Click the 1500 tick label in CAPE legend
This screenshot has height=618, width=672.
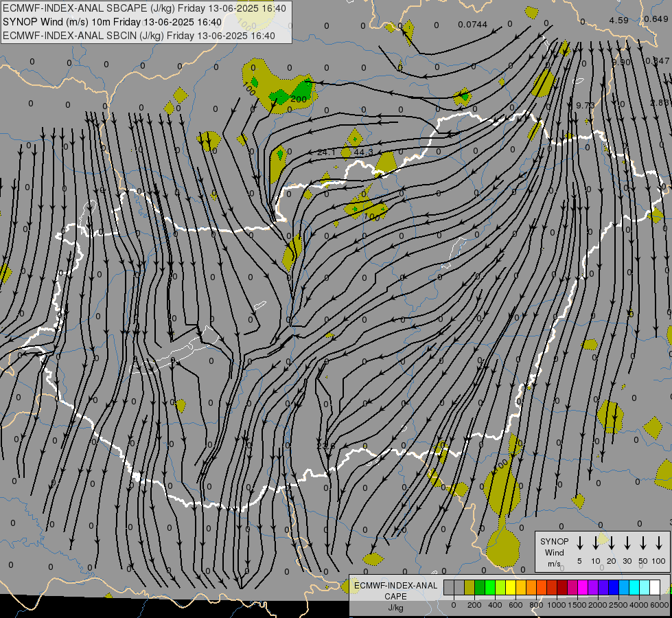[577, 605]
